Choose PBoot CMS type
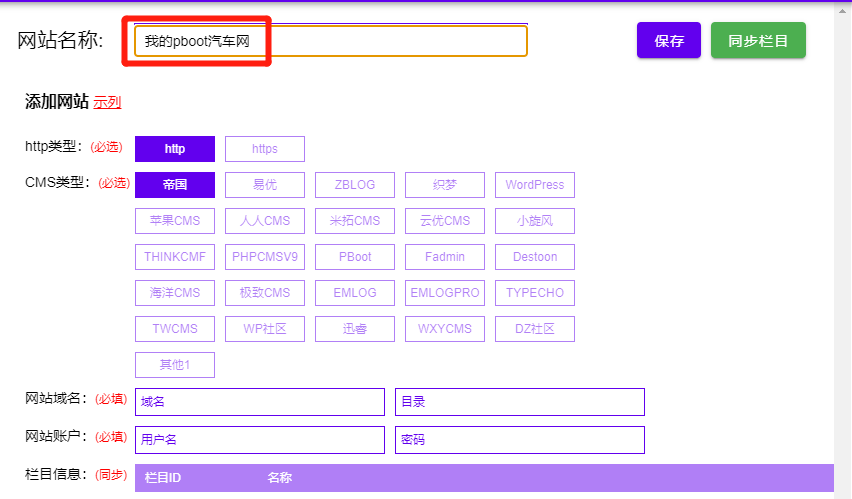852x499 pixels. point(355,257)
